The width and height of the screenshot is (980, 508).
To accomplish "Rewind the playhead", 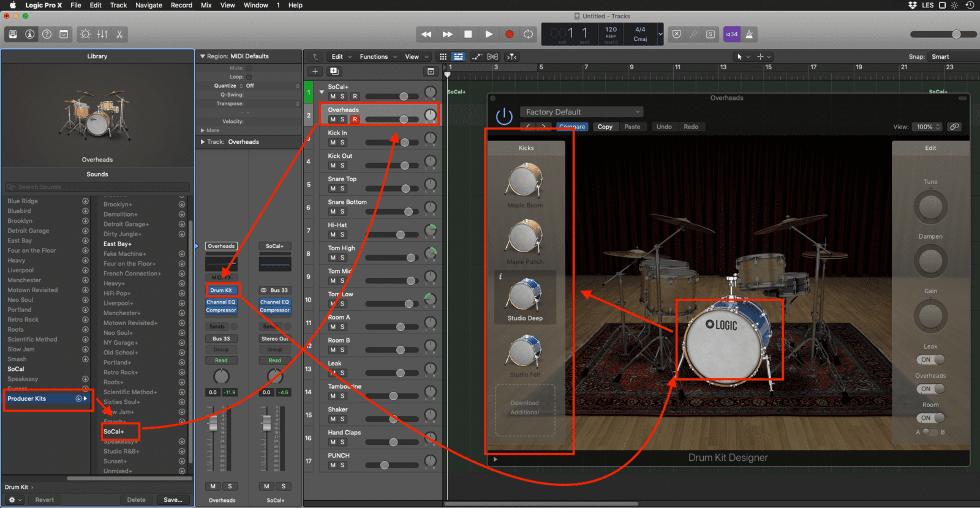I will [x=427, y=34].
